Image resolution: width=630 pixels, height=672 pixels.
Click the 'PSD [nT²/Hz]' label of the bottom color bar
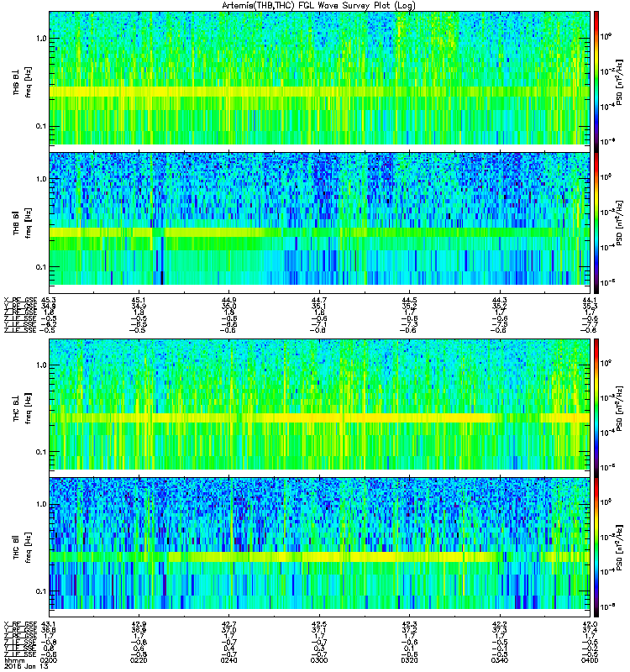coord(619,549)
